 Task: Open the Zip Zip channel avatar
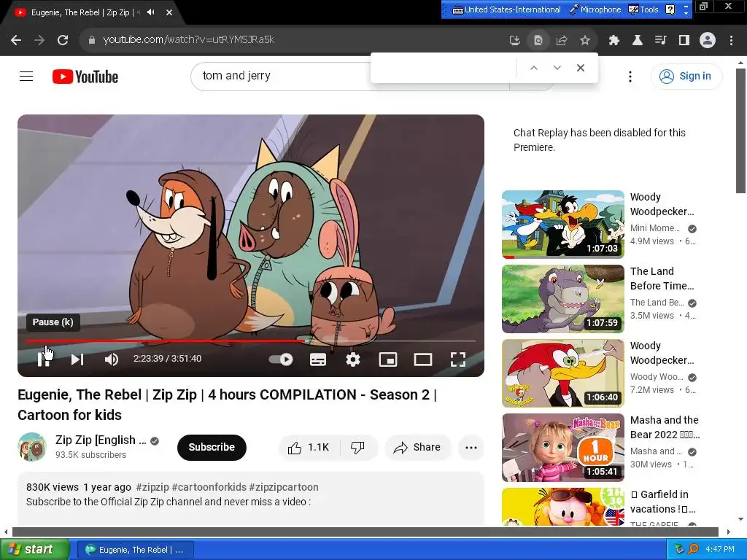pyautogui.click(x=32, y=447)
